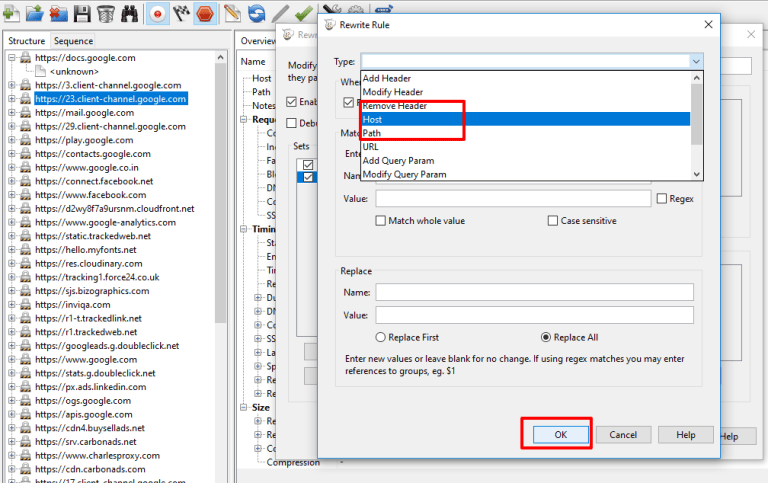Click the Cancel button in Rewrite Rule
This screenshot has width=768, height=483.
click(x=623, y=435)
